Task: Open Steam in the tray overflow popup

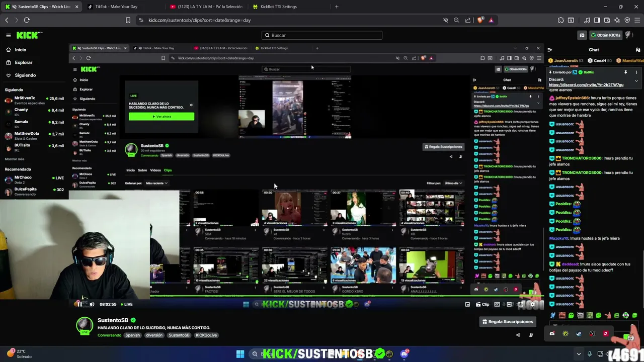Action: click(579, 334)
